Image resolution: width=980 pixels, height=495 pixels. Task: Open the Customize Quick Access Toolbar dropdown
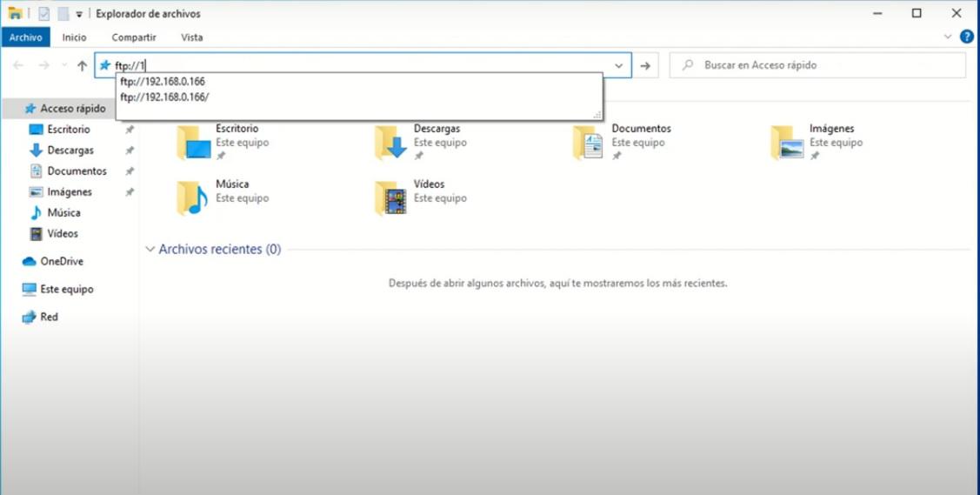click(x=79, y=14)
